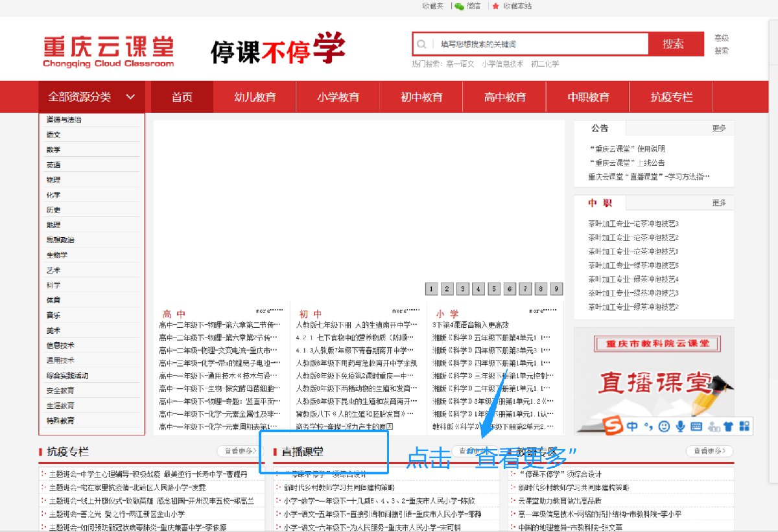Go to the 抗疫专栏 navigation tab
Viewport: 778px width, 532px height.
[671, 97]
